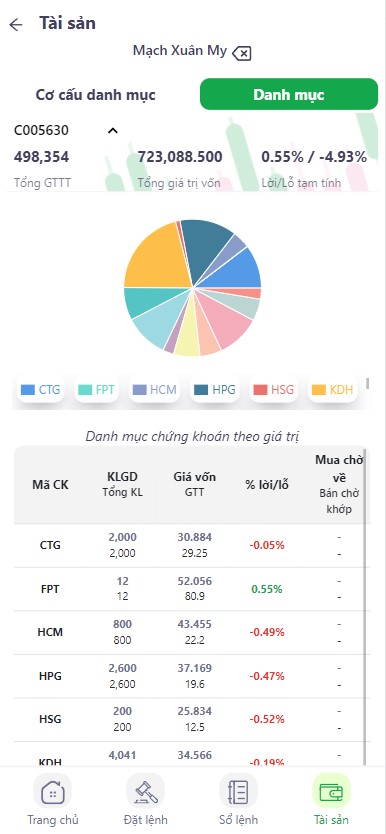The image size is (386, 834).
Task: Click the KDH legend chip
Action: pyautogui.click(x=332, y=389)
